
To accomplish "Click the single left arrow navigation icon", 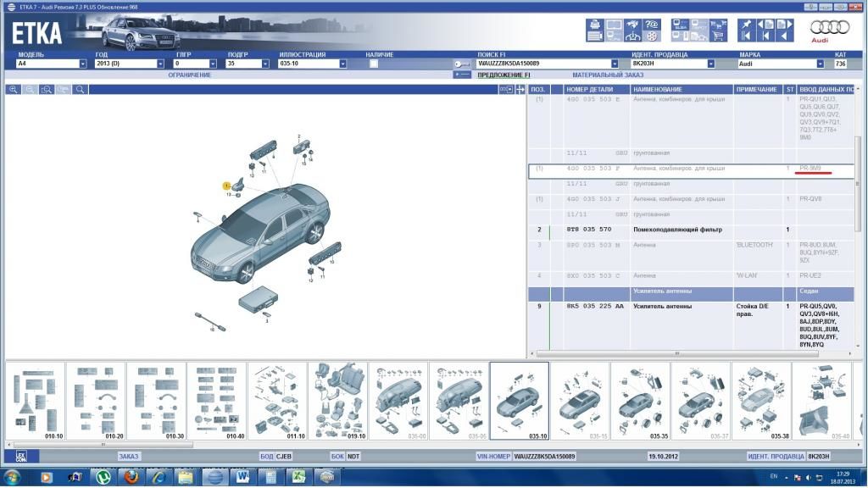I will pyautogui.click(x=784, y=36).
